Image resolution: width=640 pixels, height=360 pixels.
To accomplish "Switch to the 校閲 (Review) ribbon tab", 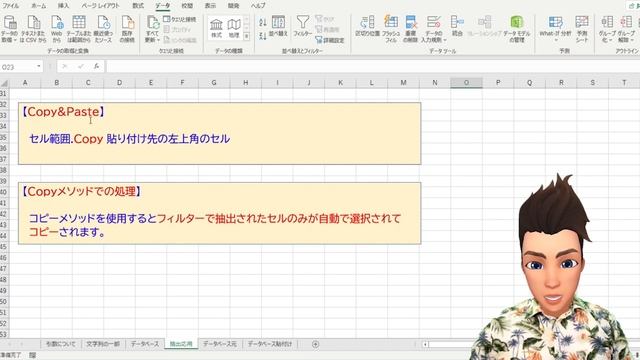I will pyautogui.click(x=187, y=6).
